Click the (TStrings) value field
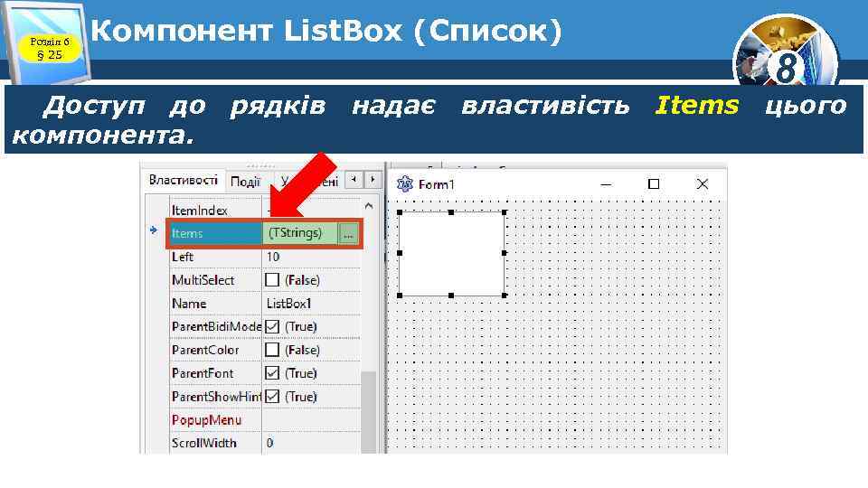The width and height of the screenshot is (868, 488). point(300,233)
